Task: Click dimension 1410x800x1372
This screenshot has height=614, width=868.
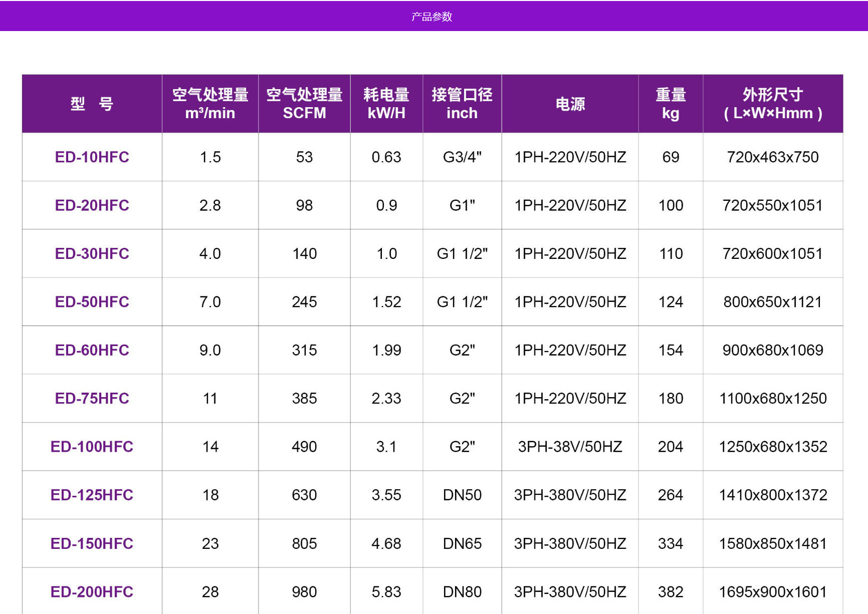Action: pos(773,495)
